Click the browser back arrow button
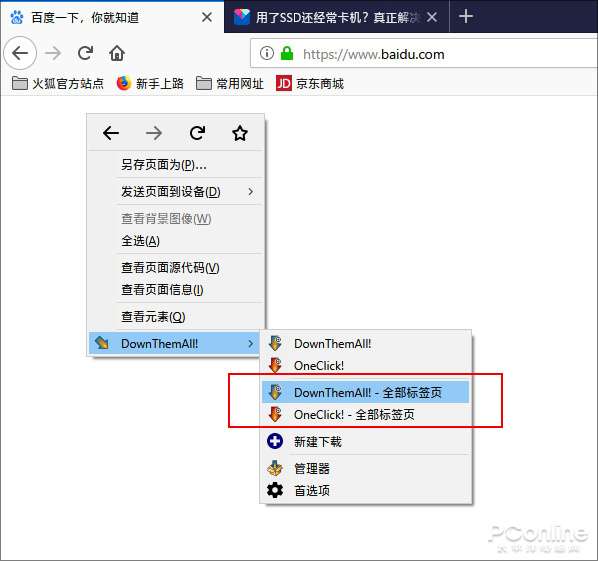 point(20,53)
